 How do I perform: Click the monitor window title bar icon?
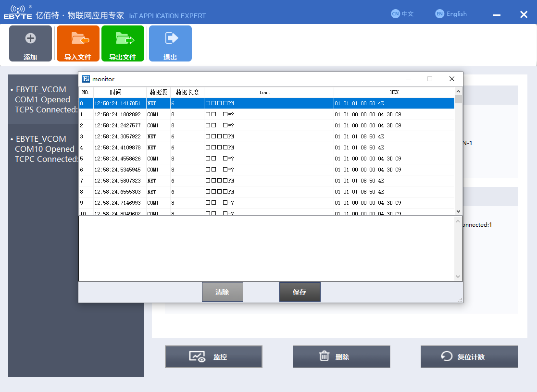click(x=87, y=79)
